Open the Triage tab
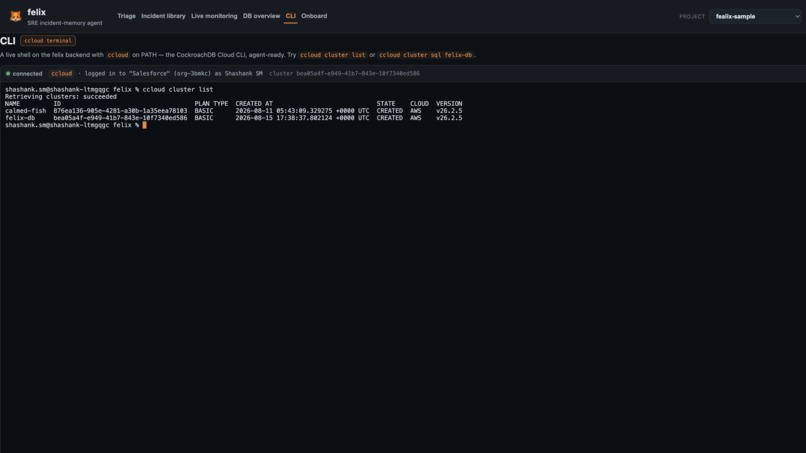The height and width of the screenshot is (453, 806). (126, 16)
